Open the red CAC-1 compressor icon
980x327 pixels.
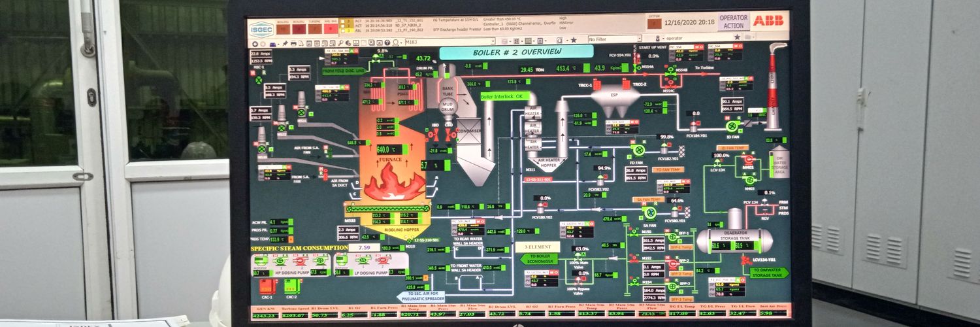pos(266,286)
